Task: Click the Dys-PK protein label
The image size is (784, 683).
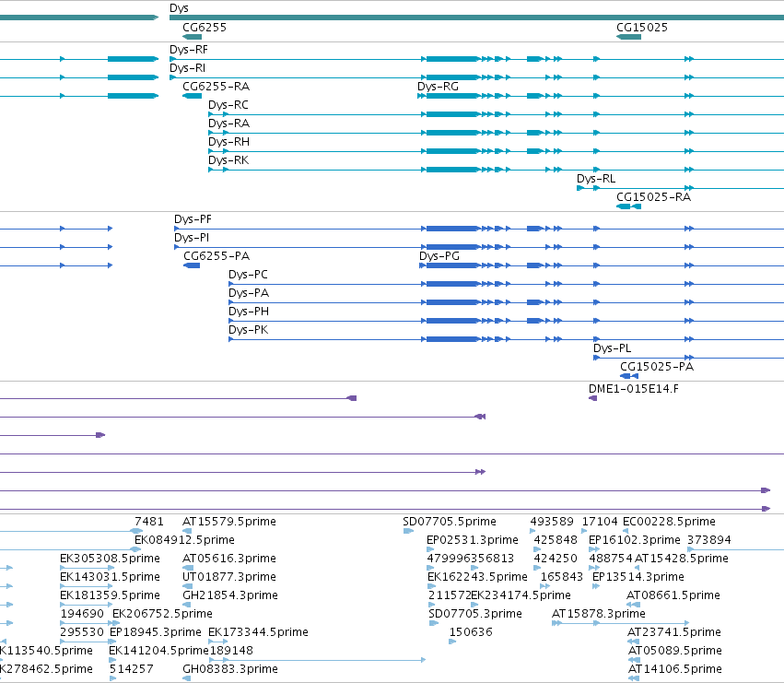Action: click(x=249, y=331)
